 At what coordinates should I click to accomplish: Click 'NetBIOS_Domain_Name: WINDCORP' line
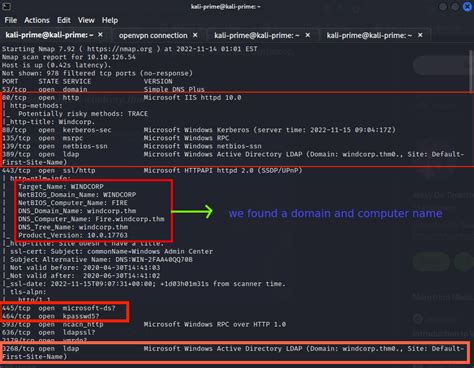click(77, 195)
